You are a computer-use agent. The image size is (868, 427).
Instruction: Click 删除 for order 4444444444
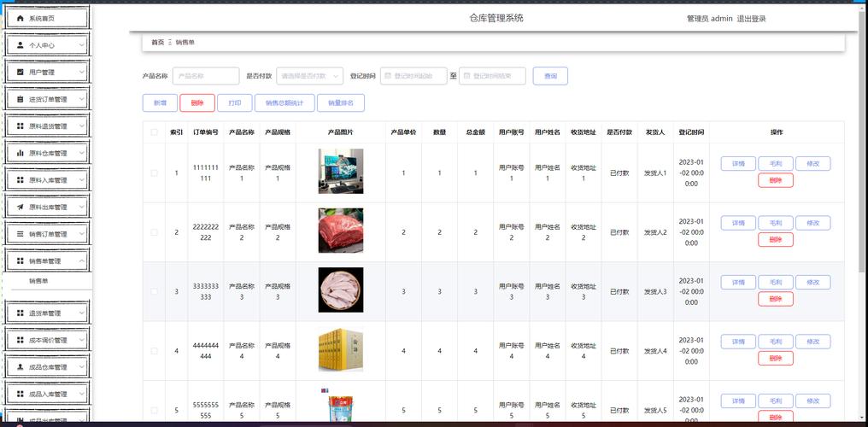[x=776, y=359]
